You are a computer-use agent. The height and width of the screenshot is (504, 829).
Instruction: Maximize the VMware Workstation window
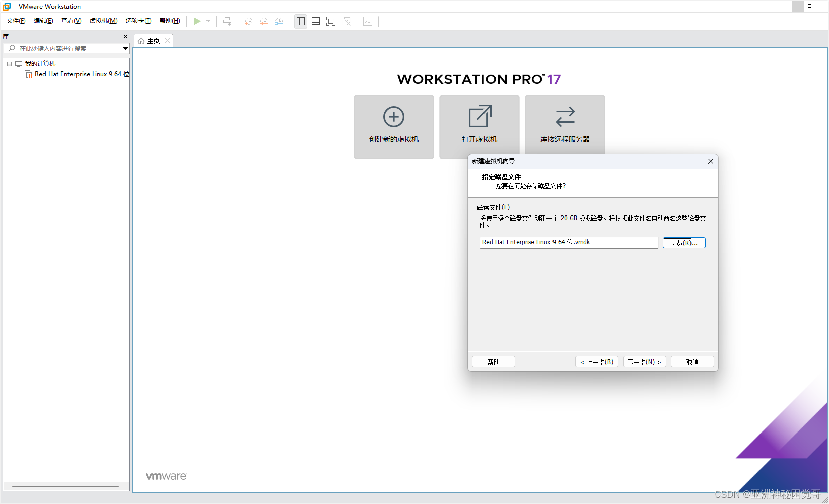click(810, 6)
